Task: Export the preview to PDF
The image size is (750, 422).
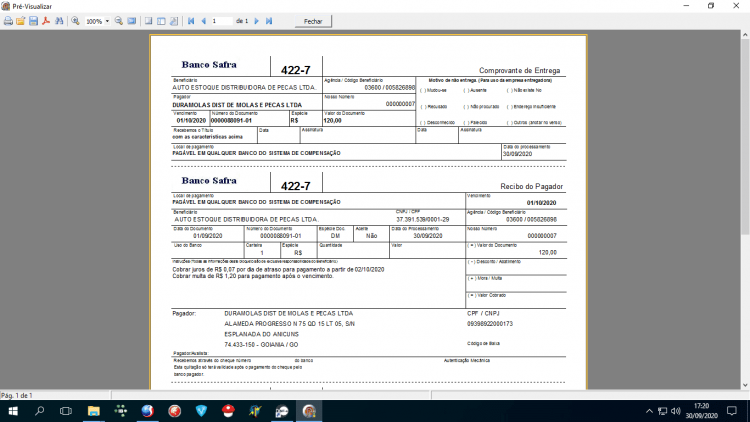Action: click(46, 21)
